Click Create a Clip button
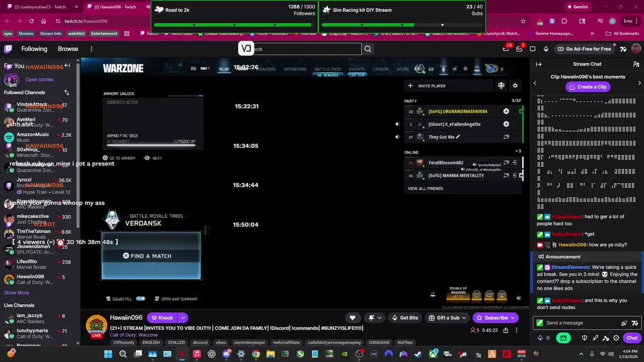Screen dimensions: 644x362 587,87
